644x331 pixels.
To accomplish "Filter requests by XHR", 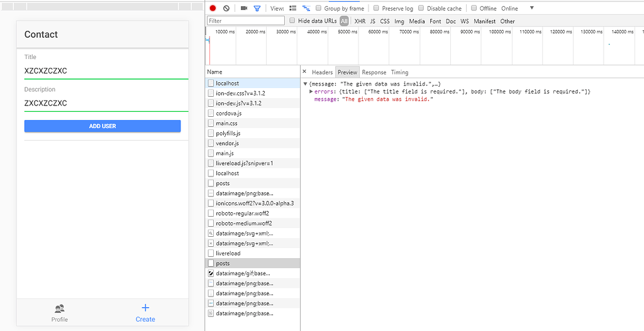I will click(360, 21).
